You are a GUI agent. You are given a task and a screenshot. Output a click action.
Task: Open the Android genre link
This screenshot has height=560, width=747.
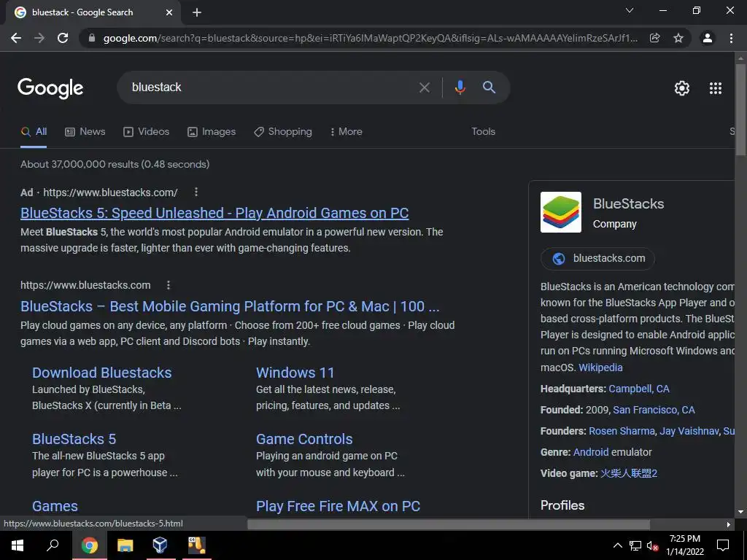click(591, 452)
